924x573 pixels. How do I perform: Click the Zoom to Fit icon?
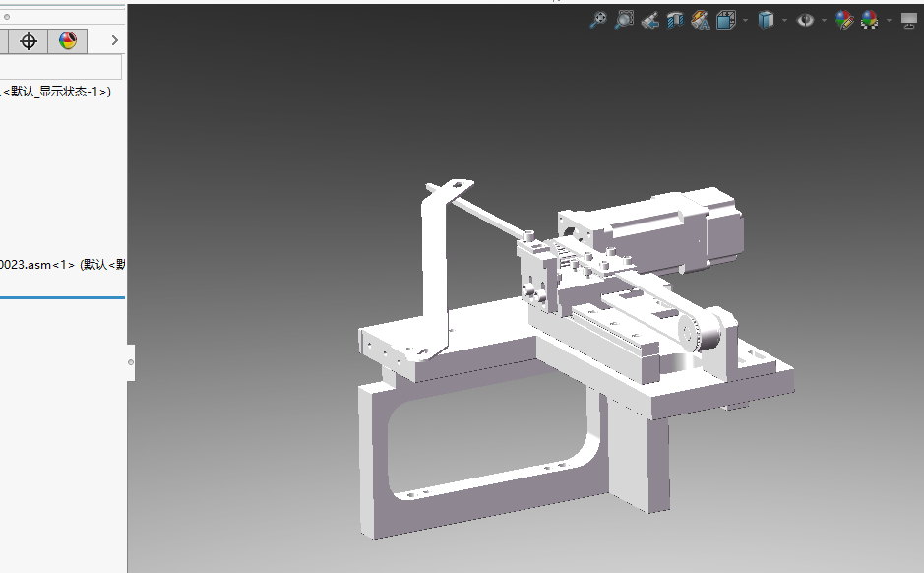(598, 20)
